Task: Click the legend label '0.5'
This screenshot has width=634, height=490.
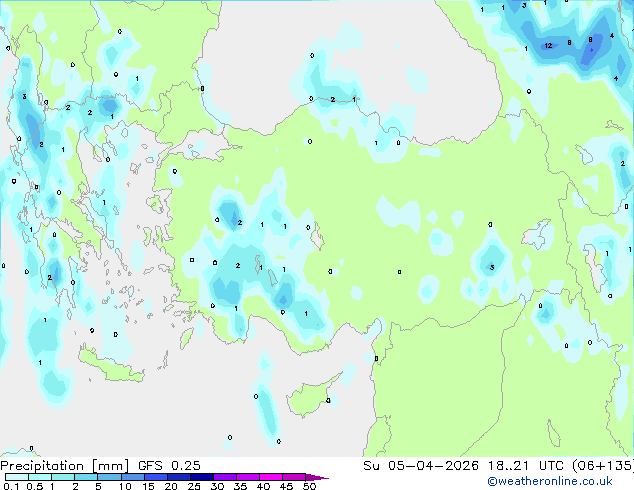Action: click(x=34, y=486)
